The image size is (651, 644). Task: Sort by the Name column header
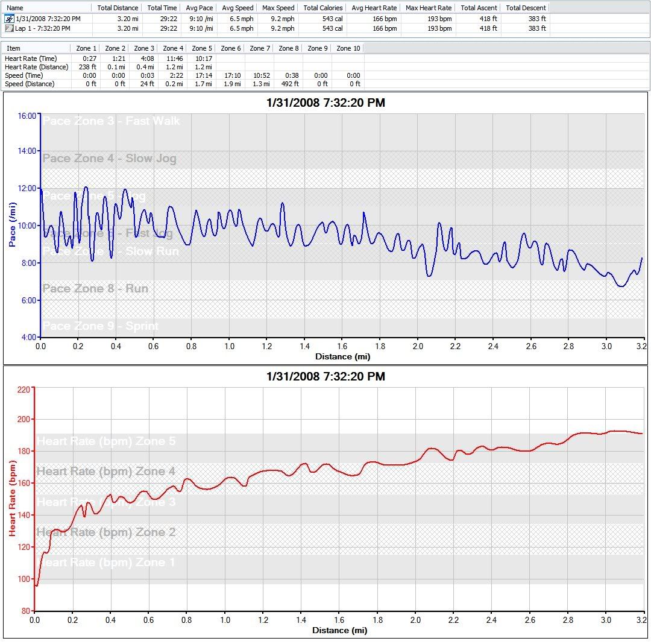[x=15, y=8]
